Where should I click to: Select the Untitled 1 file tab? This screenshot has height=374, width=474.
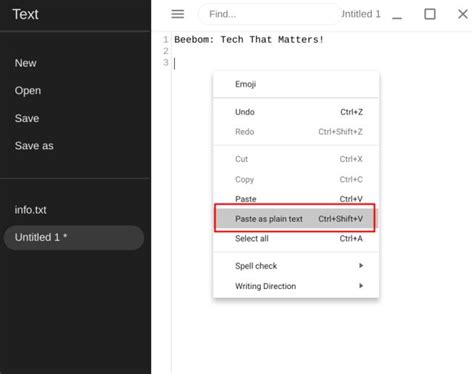coord(74,237)
